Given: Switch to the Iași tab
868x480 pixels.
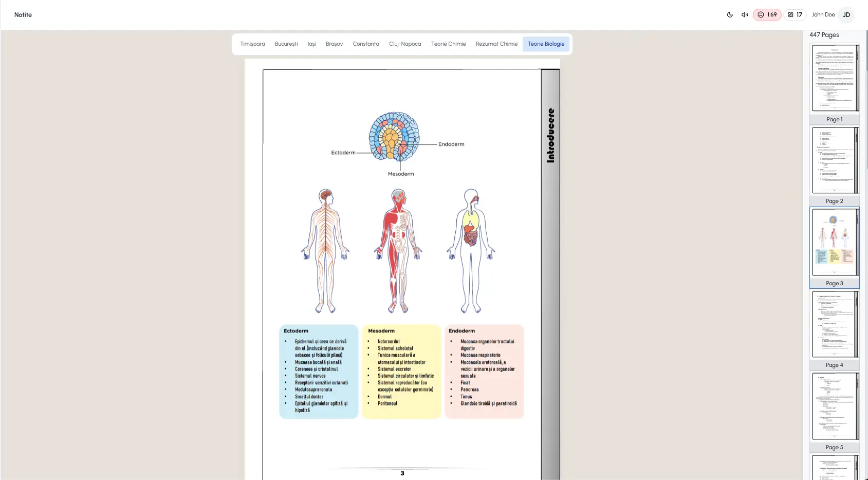Looking at the screenshot, I should tap(312, 44).
